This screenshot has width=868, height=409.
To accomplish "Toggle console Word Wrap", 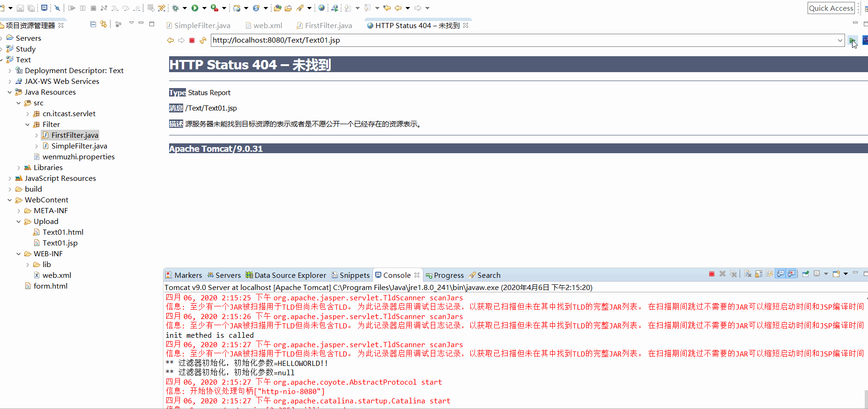I will 769,274.
